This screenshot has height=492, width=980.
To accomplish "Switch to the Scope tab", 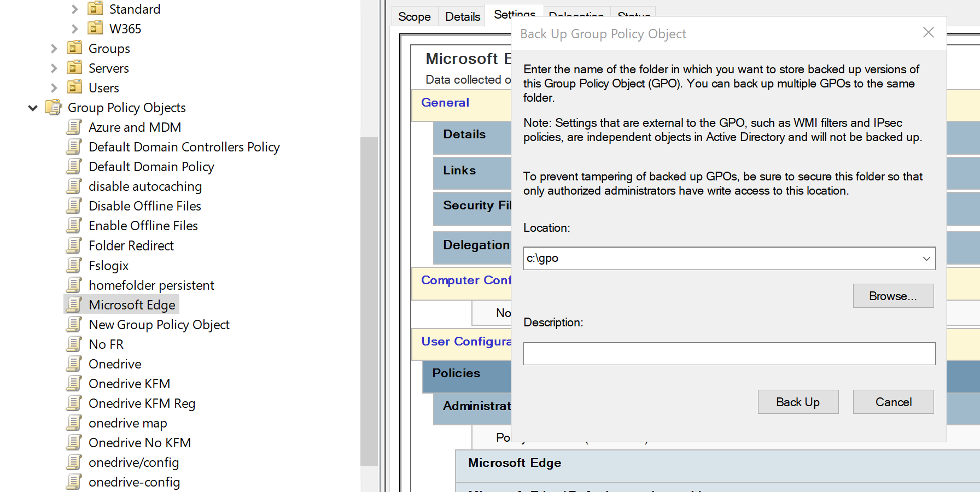I will [x=414, y=16].
